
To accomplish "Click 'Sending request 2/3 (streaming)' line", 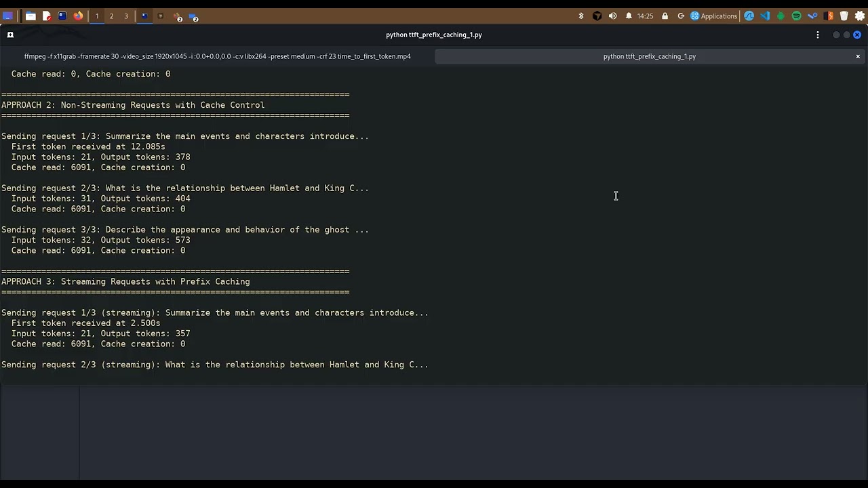I will click(215, 365).
